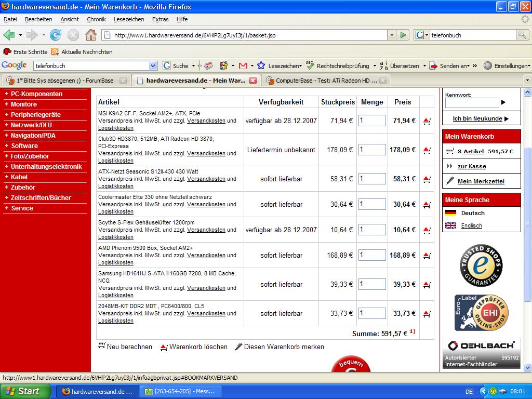Image resolution: width=532 pixels, height=399 pixels.
Task: Close the hardwareversand.de tab
Action: point(253,81)
